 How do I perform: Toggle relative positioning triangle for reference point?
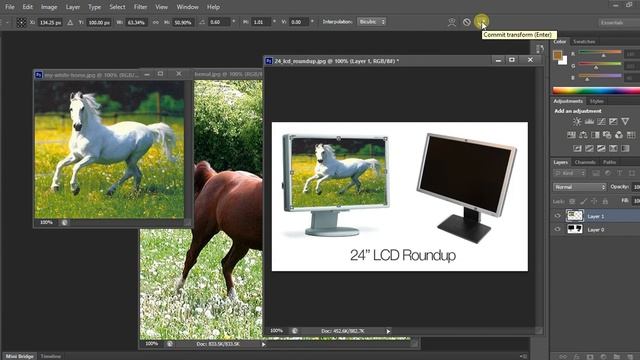[70, 22]
